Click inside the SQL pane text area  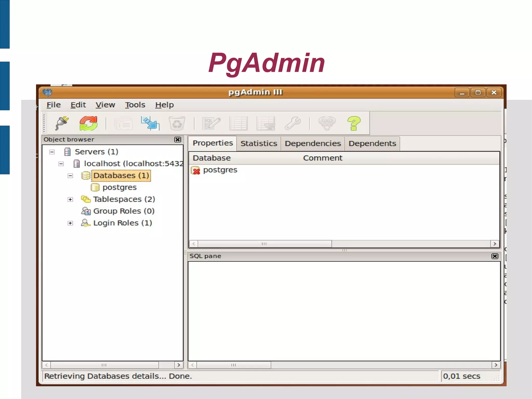coord(344,311)
